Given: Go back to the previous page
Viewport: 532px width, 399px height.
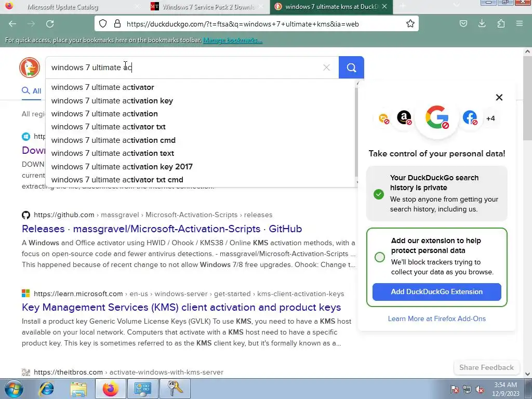Looking at the screenshot, I should click(x=12, y=24).
